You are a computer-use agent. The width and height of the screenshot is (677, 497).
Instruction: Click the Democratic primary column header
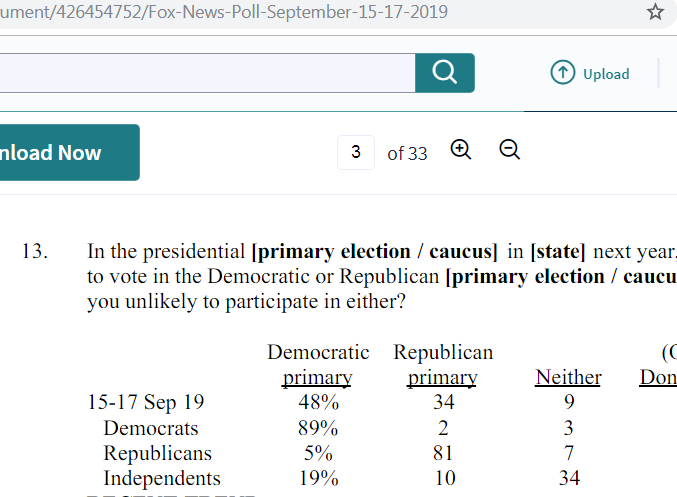[318, 365]
